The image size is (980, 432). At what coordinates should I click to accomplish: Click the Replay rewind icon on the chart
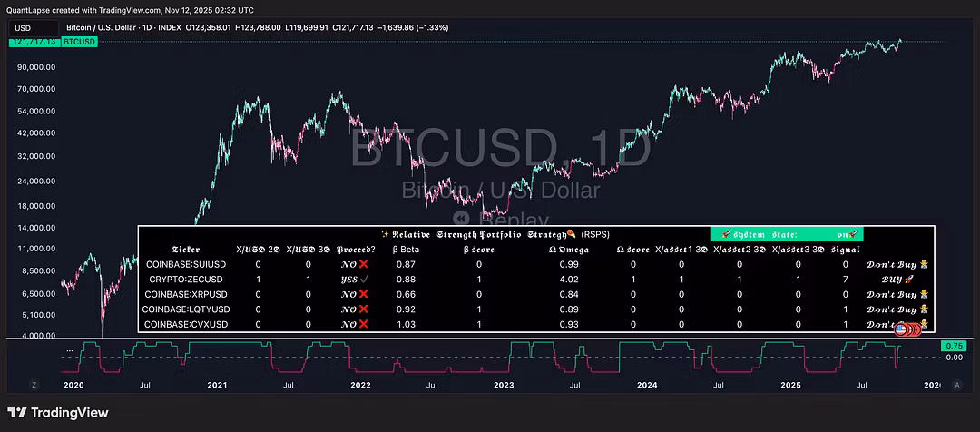pos(461,219)
